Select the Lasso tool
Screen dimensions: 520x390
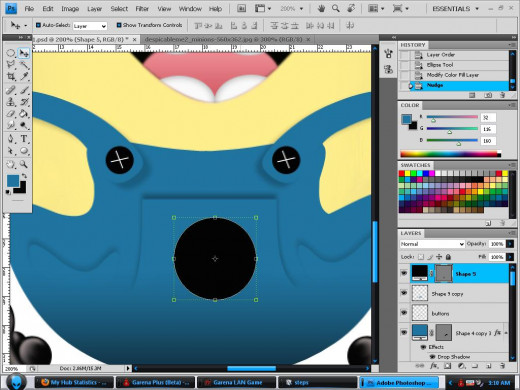click(x=11, y=65)
